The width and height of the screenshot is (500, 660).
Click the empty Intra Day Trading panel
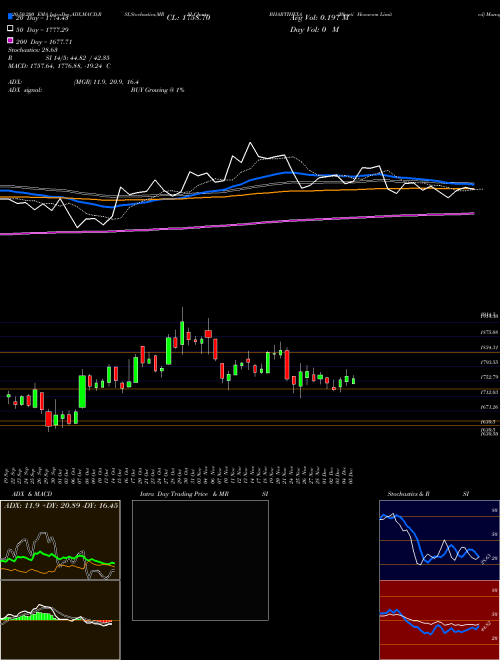pyautogui.click(x=200, y=560)
